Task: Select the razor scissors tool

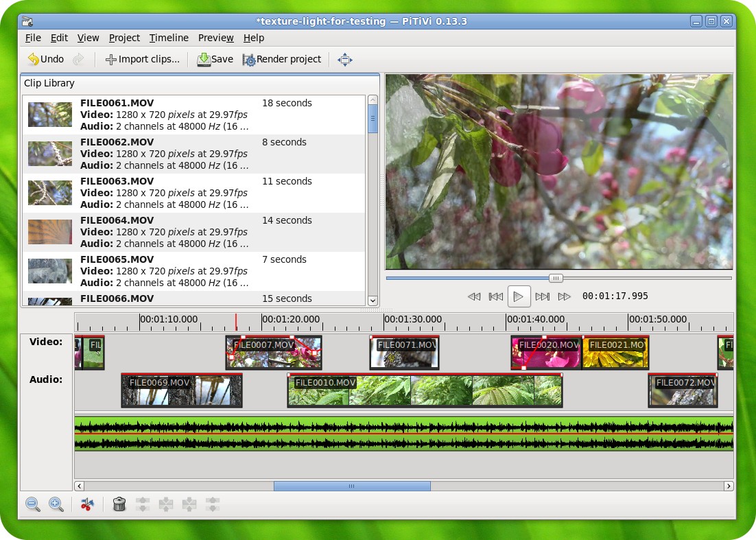Action: (x=87, y=504)
